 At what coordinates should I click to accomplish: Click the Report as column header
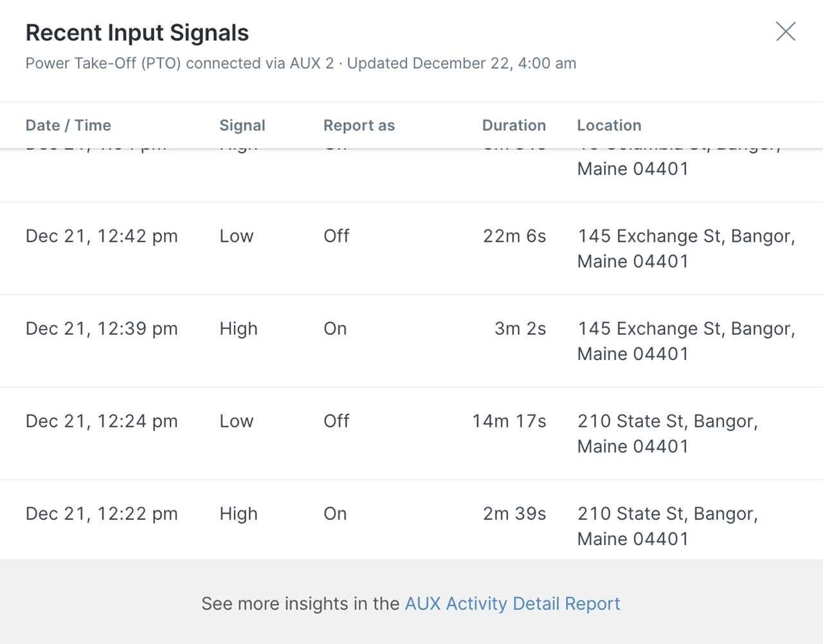click(359, 125)
